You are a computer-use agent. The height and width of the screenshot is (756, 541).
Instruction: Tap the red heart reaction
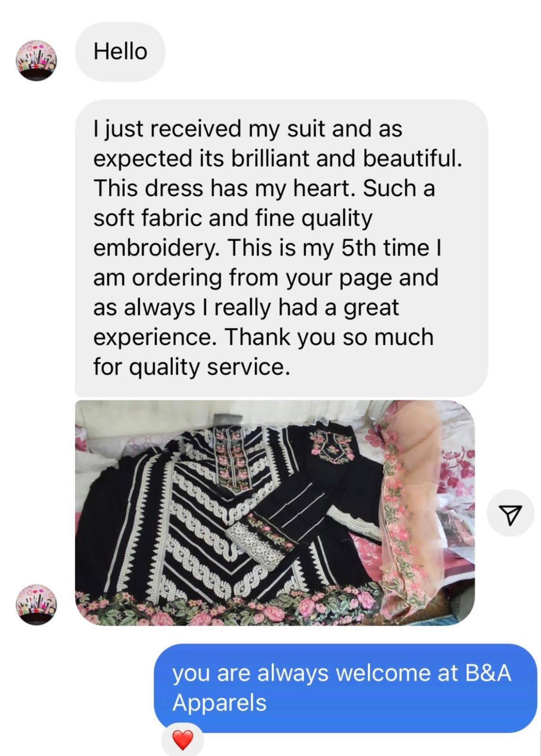[183, 740]
